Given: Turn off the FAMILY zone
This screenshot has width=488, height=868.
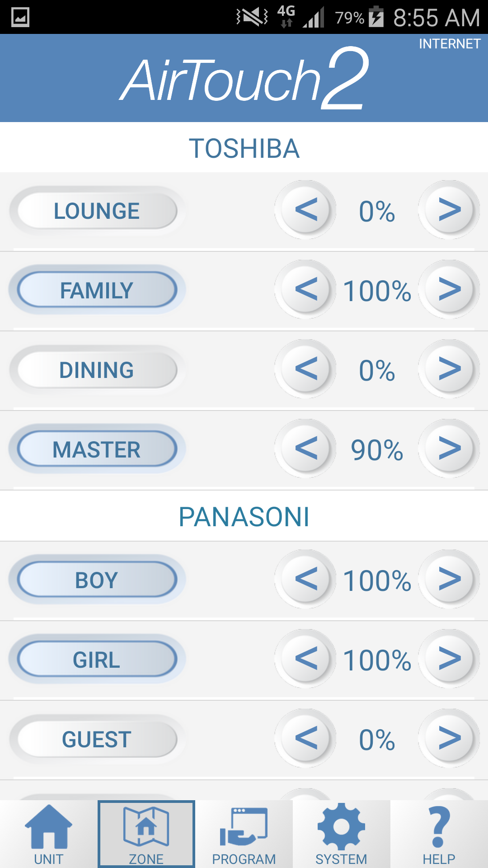Looking at the screenshot, I should (x=97, y=290).
